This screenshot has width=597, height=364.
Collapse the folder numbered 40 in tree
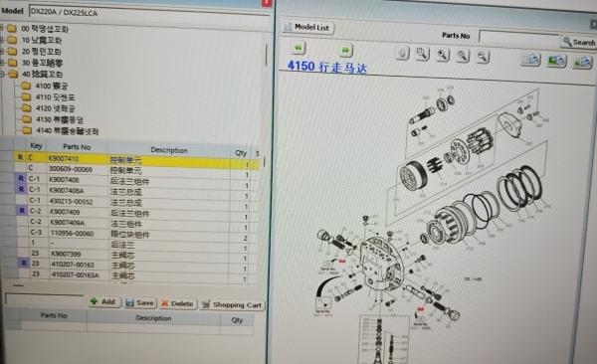coord(2,75)
